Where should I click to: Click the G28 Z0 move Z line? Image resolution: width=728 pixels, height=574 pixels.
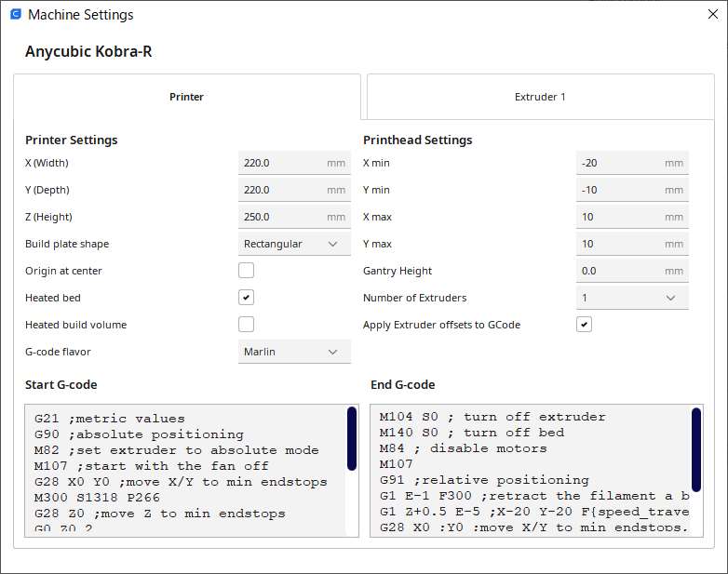(x=160, y=514)
